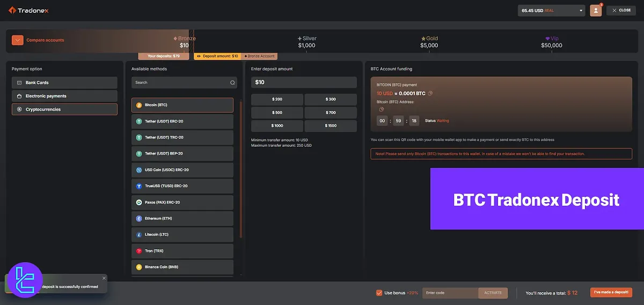Choose the $ 1000 deposit amount
Image resolution: width=644 pixels, height=305 pixels.
click(277, 126)
